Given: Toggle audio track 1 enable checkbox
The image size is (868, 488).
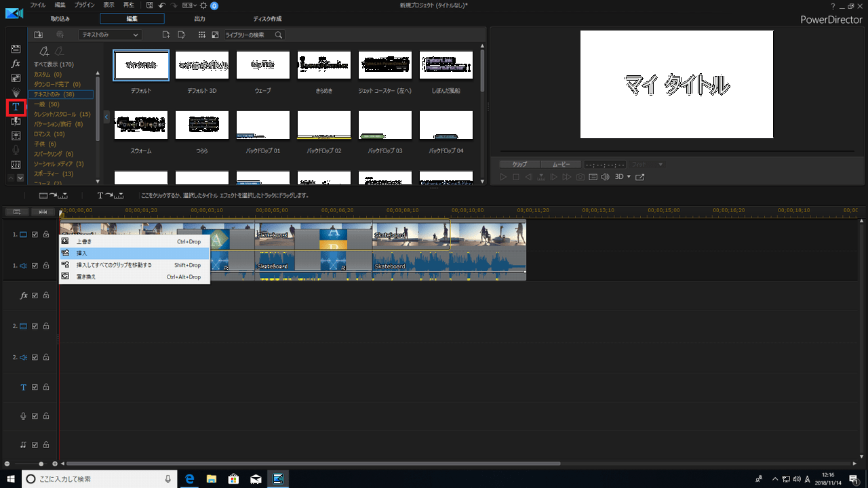Looking at the screenshot, I should pyautogui.click(x=35, y=265).
